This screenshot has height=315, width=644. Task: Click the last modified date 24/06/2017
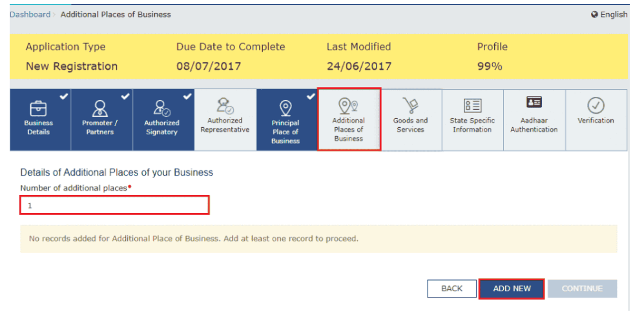pyautogui.click(x=359, y=66)
